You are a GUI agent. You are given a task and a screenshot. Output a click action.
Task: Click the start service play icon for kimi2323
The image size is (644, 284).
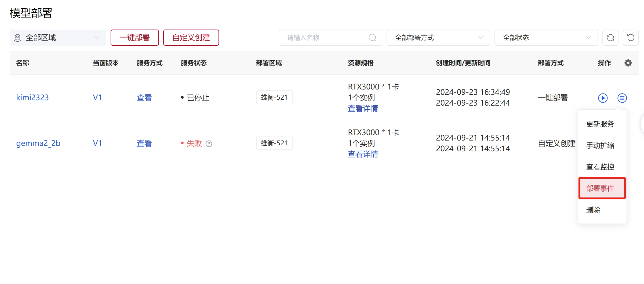(x=603, y=98)
